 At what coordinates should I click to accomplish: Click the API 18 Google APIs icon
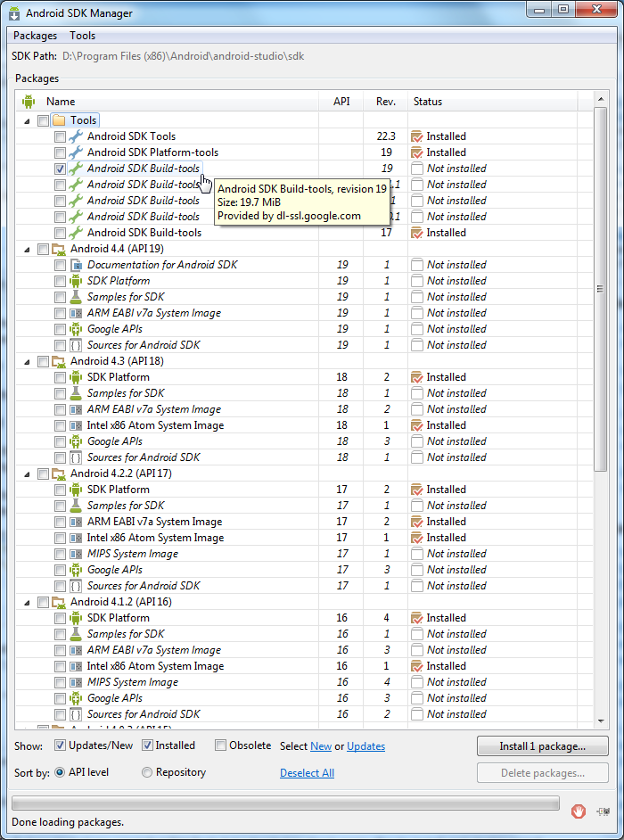76,441
